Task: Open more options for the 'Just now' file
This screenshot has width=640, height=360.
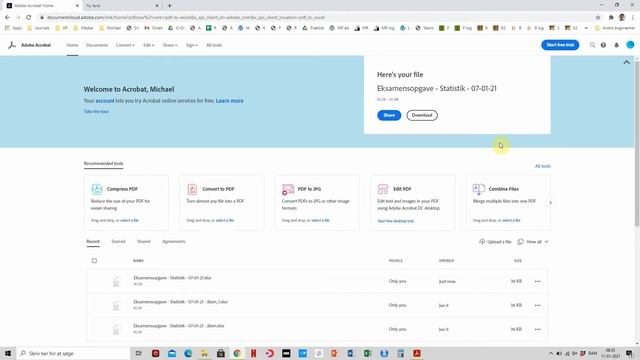Action: [538, 281]
